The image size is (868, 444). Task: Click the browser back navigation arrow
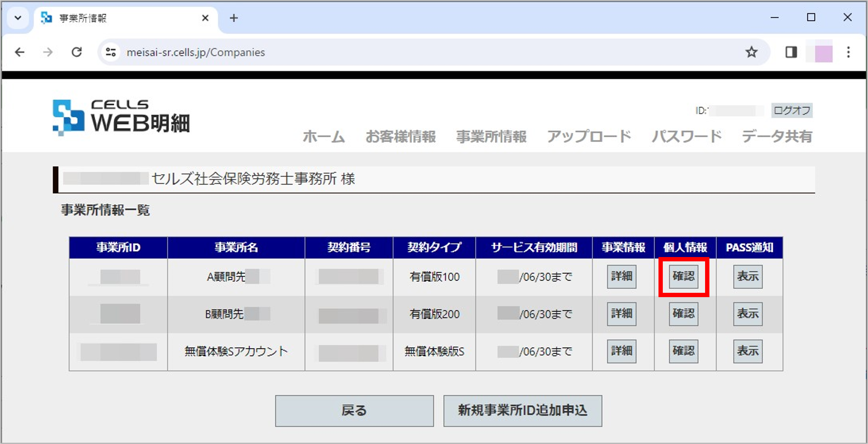19,52
